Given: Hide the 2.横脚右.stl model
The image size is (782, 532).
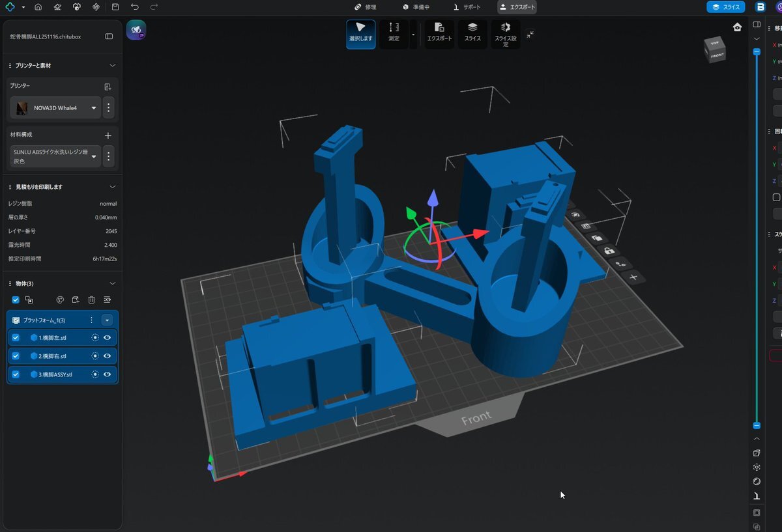Looking at the screenshot, I should [107, 356].
